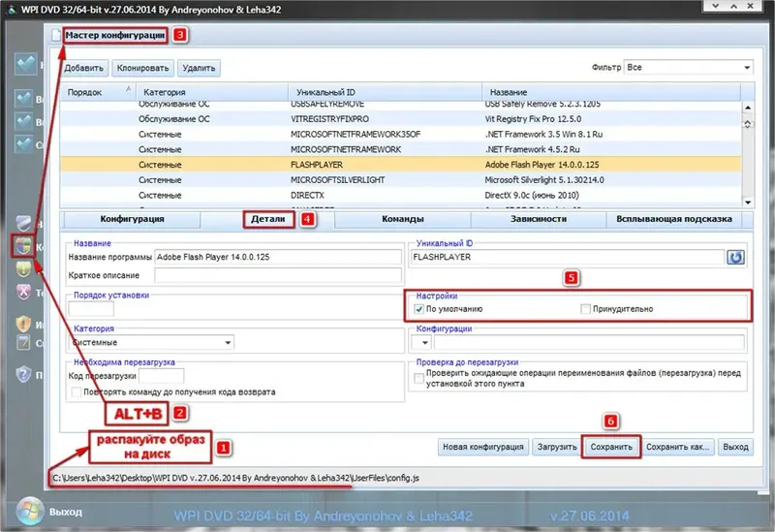The height and width of the screenshot is (532, 775).
Task: Click the DIRECTX ID cell
Action: coord(307,196)
